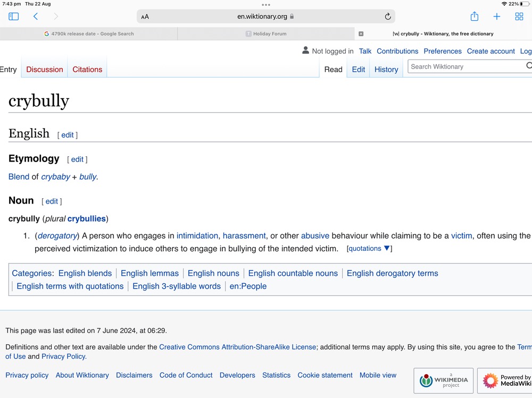Add a new tab with plus icon
The height and width of the screenshot is (398, 532).
496,16
